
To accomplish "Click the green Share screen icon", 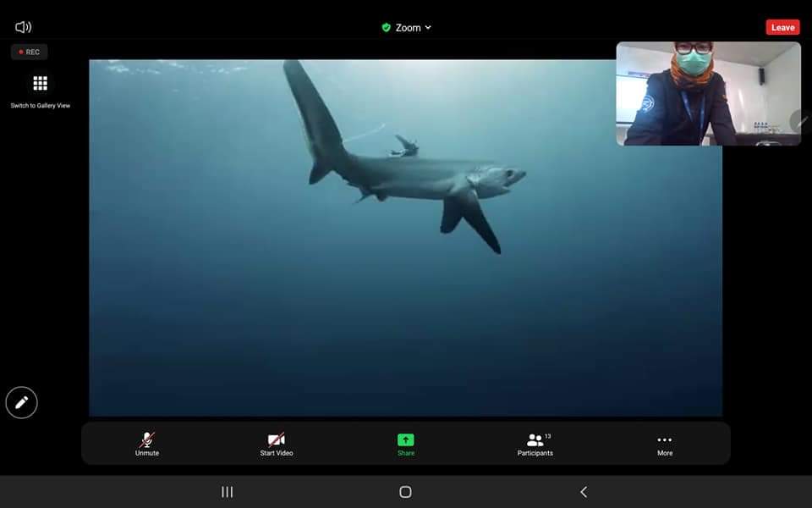I will [x=406, y=440].
